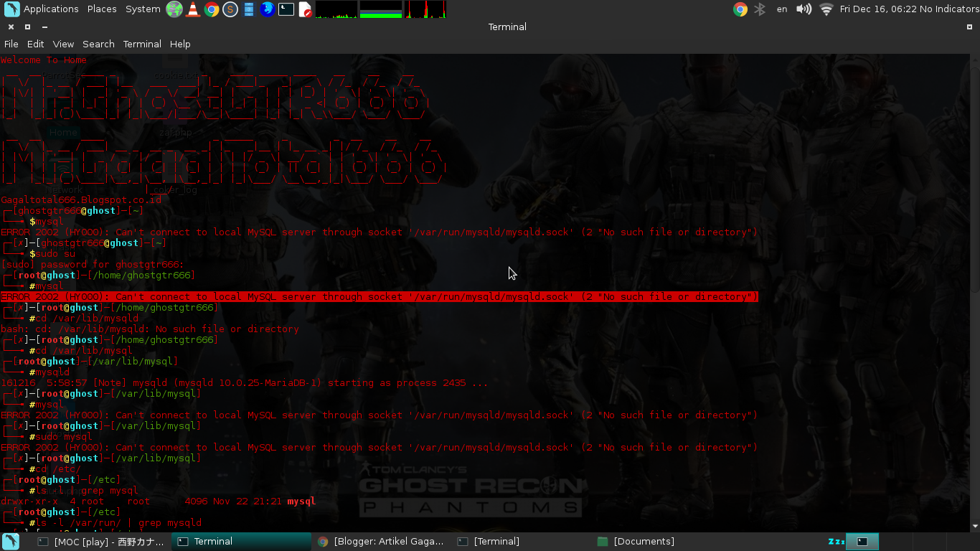This screenshot has width=980, height=551.
Task: Open the clock showing Fri Dec 16, 06:22
Action: 878,9
